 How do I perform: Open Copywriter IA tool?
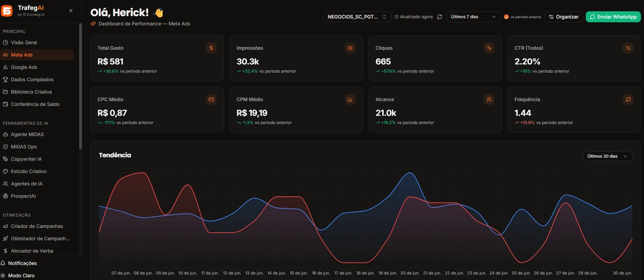tap(37, 159)
